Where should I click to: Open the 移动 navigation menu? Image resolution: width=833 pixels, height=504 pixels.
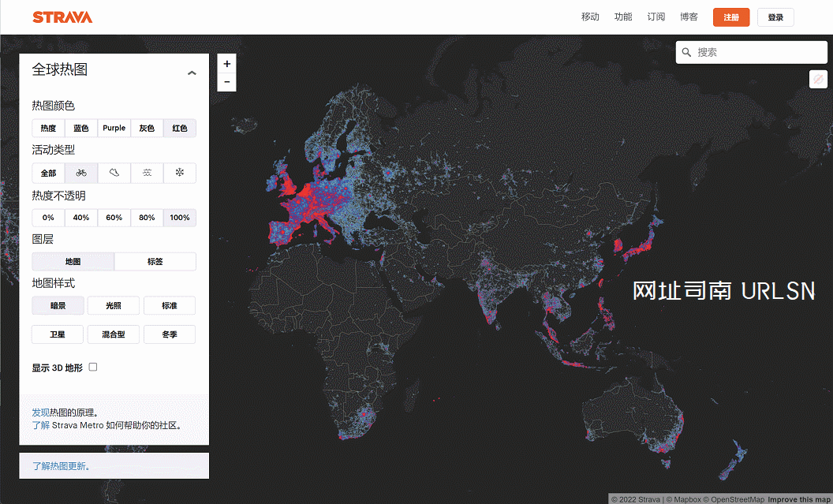click(590, 17)
